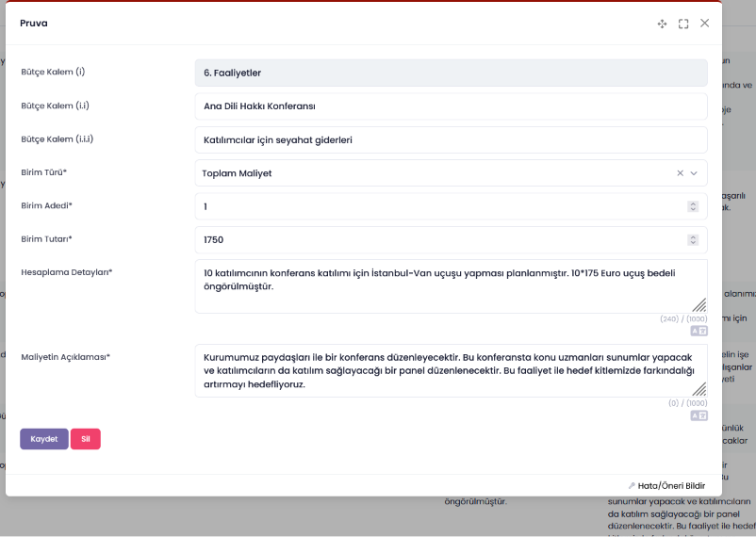Focus the Birim Adedi input field

[451, 206]
